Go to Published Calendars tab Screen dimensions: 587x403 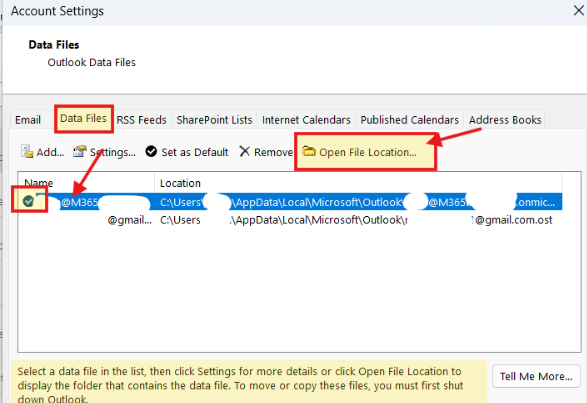pyautogui.click(x=410, y=120)
